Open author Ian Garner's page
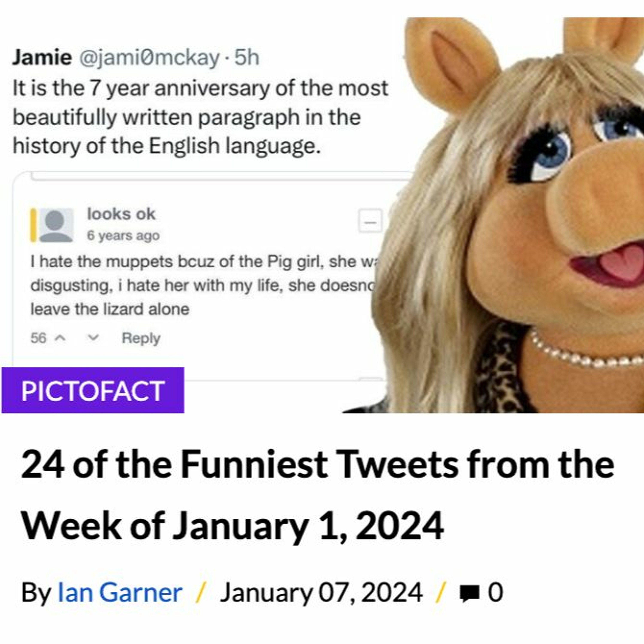644x644 pixels. tap(120, 593)
